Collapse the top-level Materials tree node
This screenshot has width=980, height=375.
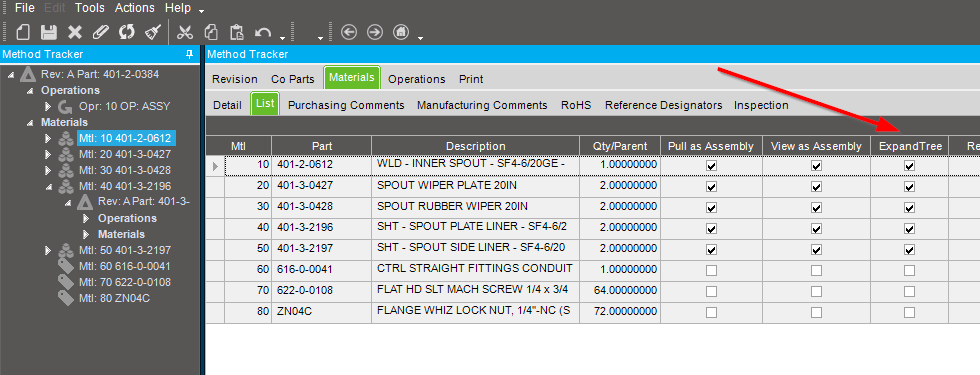click(x=29, y=123)
